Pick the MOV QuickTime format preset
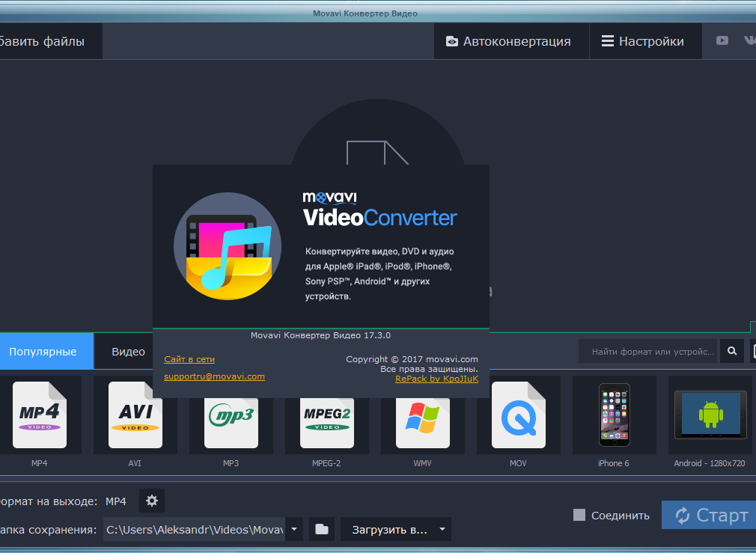Image resolution: width=756 pixels, height=553 pixels. pyautogui.click(x=518, y=415)
